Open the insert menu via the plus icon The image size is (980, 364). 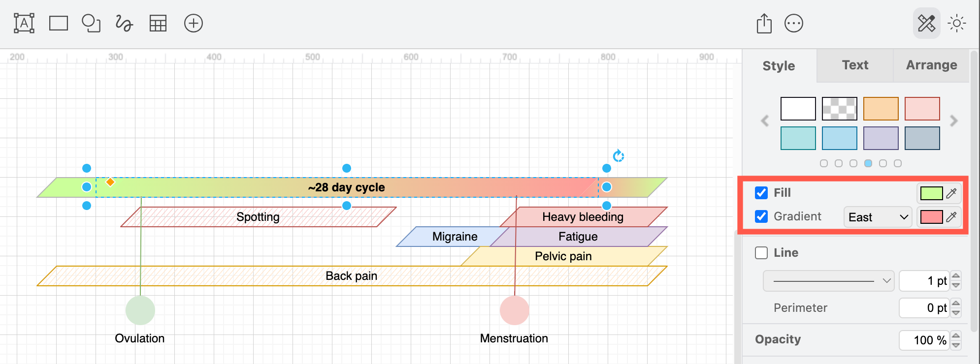coord(193,23)
